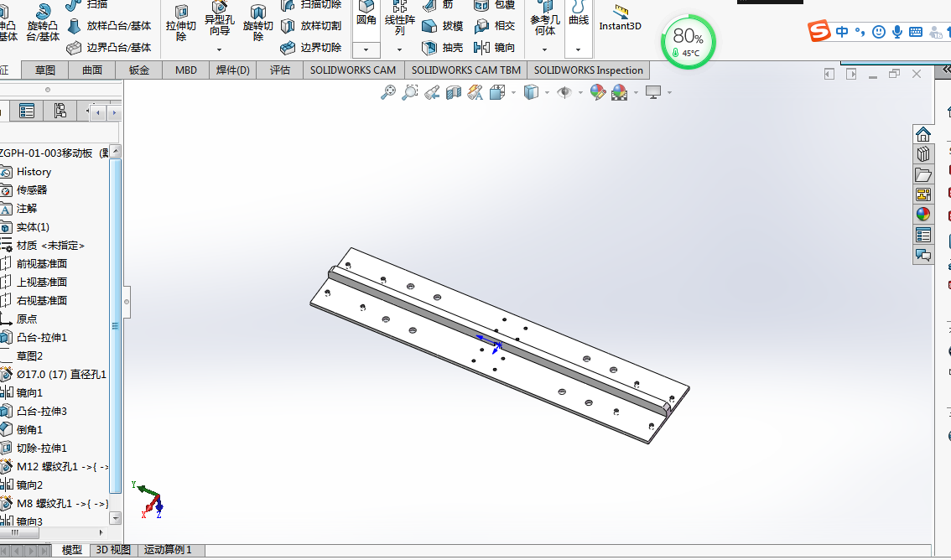The height and width of the screenshot is (560, 951).
Task: Click Zoom to Fit magnifier icon
Action: click(x=388, y=92)
